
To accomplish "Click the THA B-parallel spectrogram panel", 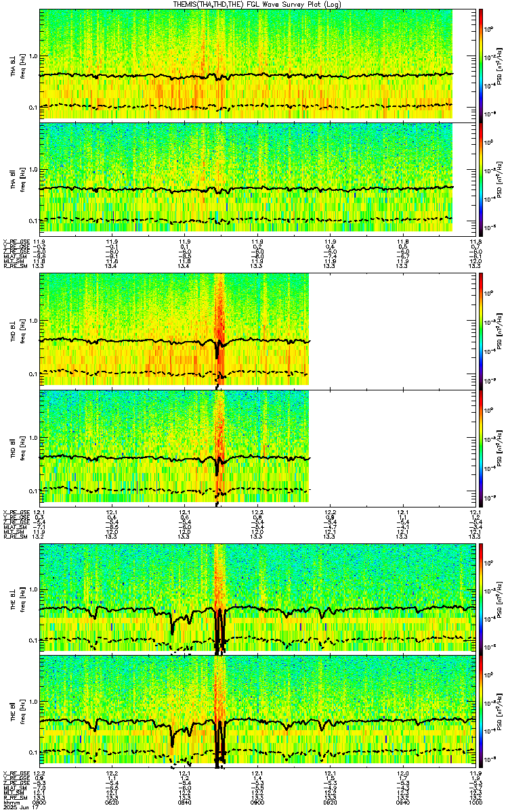I will pyautogui.click(x=256, y=178).
